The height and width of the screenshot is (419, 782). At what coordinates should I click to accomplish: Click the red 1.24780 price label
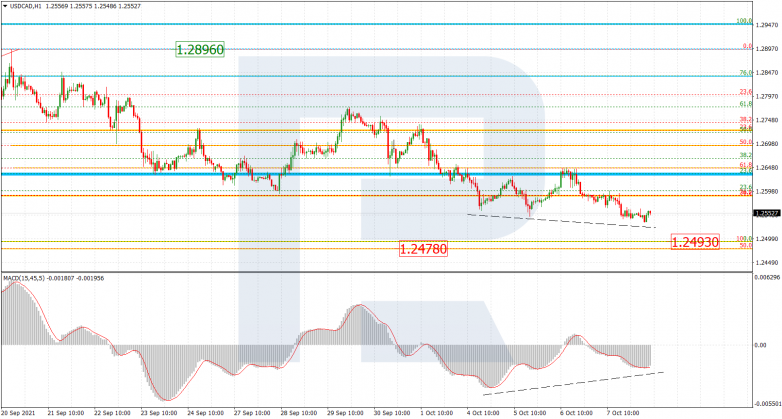pos(423,249)
